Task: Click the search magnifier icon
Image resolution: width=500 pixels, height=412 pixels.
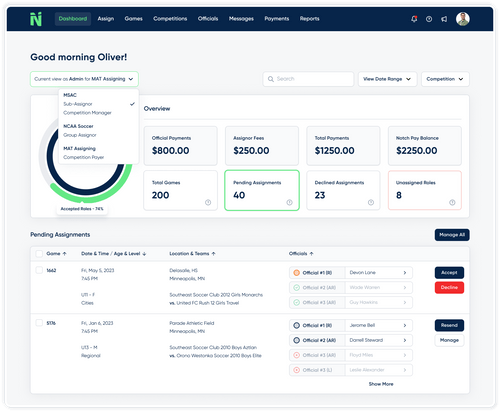Action: click(271, 79)
